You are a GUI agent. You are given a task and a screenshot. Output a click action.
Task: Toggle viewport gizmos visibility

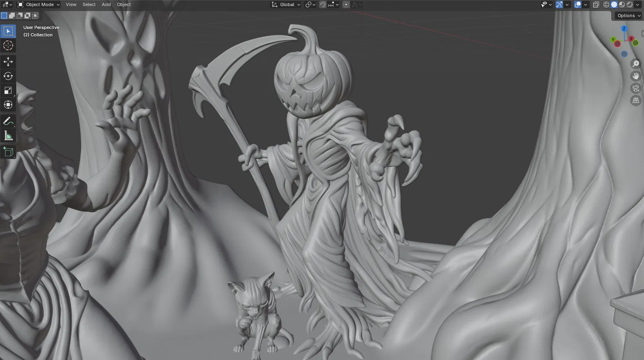pyautogui.click(x=559, y=4)
